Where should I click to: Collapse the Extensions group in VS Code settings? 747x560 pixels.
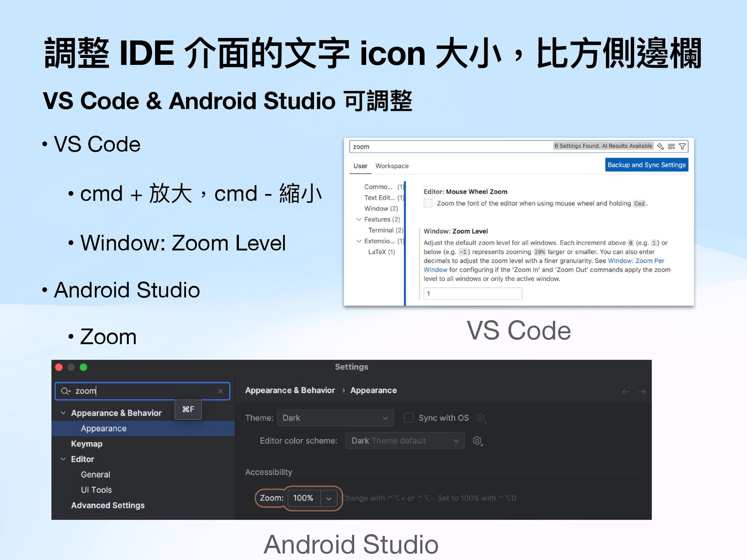point(359,241)
